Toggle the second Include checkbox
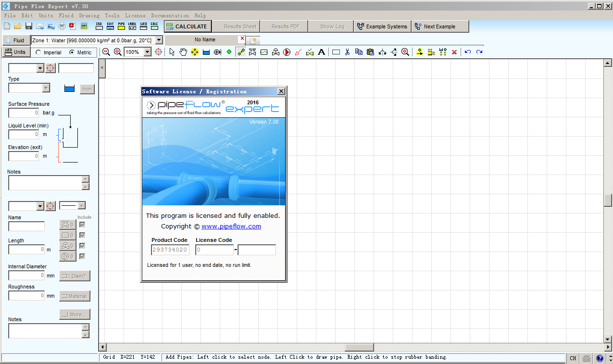This screenshot has width=613, height=364. pos(82,235)
